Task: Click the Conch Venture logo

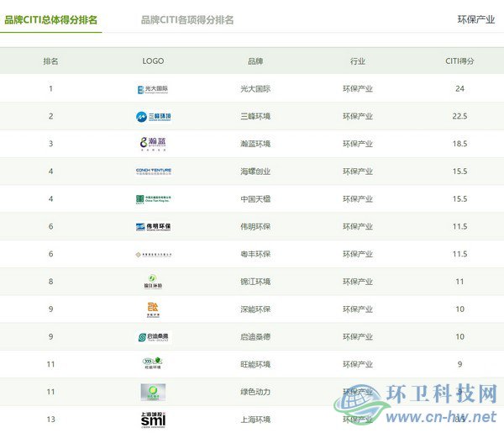Action: click(153, 172)
